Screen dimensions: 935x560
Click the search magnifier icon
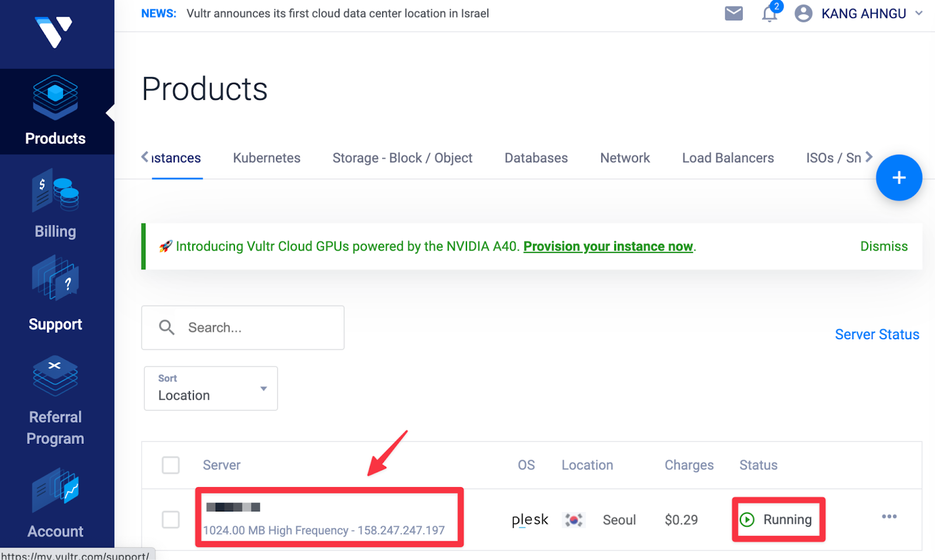pyautogui.click(x=167, y=328)
